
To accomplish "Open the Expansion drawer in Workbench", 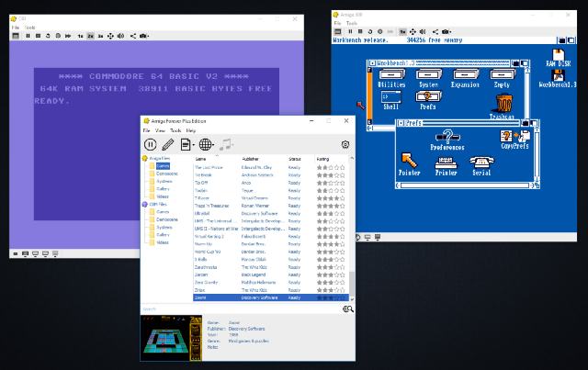I will click(465, 78).
